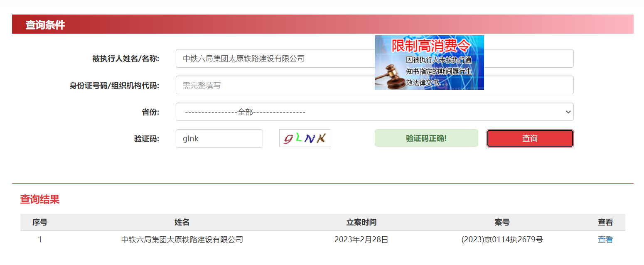Image resolution: width=644 pixels, height=265 pixels.
Task: Click the red 查询 button
Action: point(530,138)
